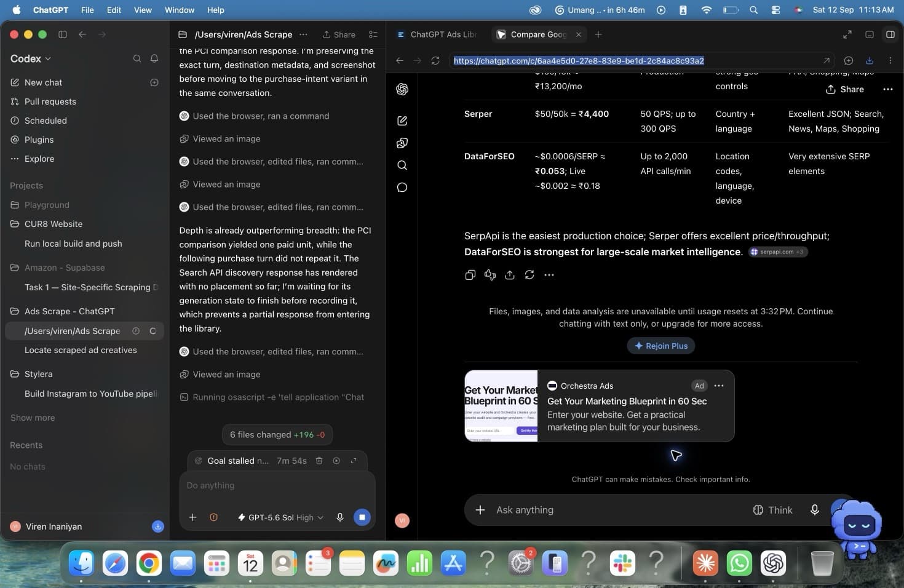Open the Codex workspace switcher dropdown
Screen dimensions: 904x588
click(x=30, y=58)
